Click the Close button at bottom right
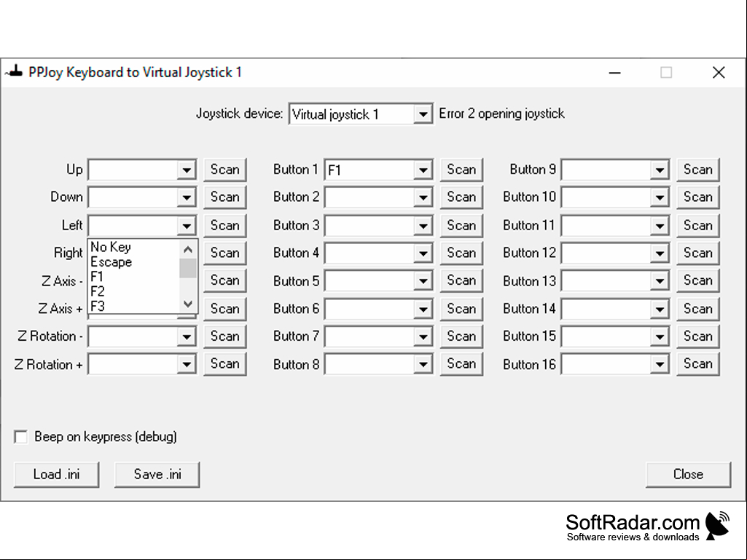 (688, 474)
